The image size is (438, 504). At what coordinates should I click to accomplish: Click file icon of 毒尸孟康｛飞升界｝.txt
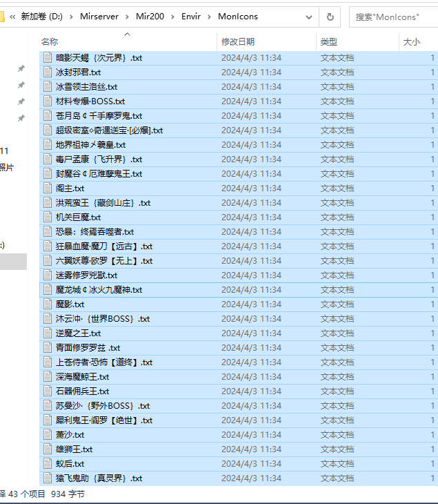(x=48, y=159)
